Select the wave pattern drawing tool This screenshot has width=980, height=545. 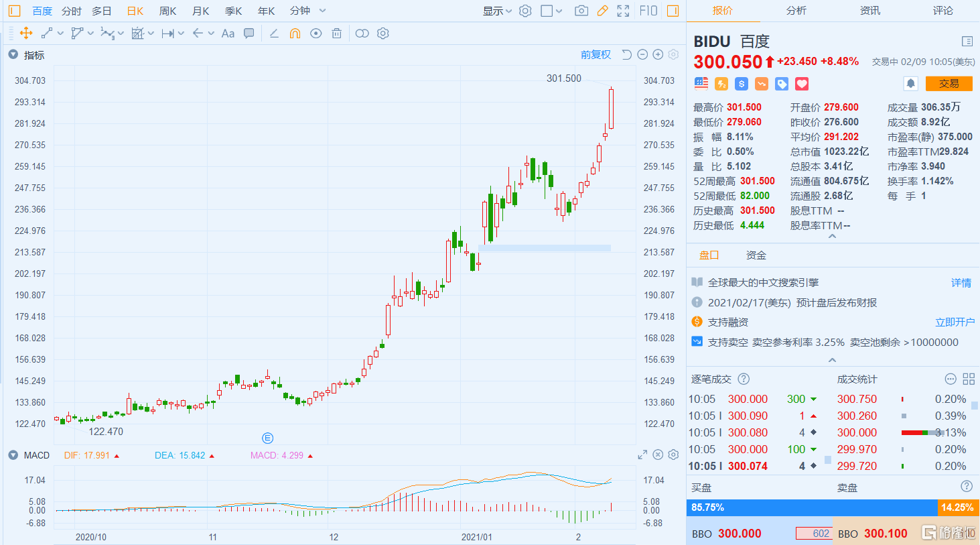(x=107, y=33)
